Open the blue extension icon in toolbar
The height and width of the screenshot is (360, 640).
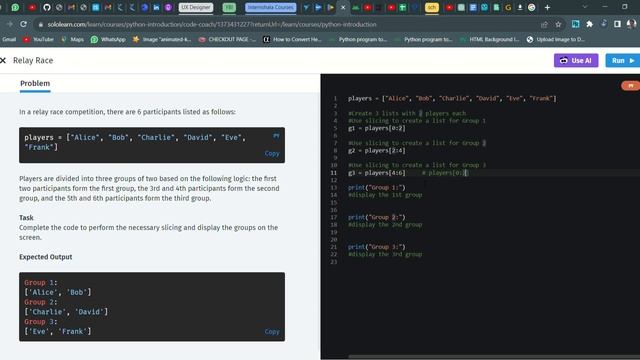[576, 24]
